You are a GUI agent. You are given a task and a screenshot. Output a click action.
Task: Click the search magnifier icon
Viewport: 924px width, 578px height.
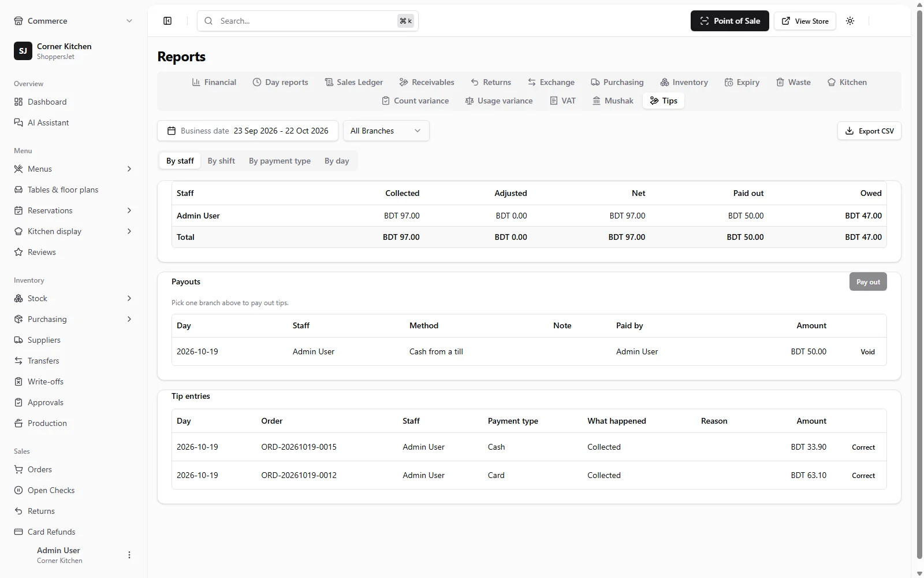[208, 21]
